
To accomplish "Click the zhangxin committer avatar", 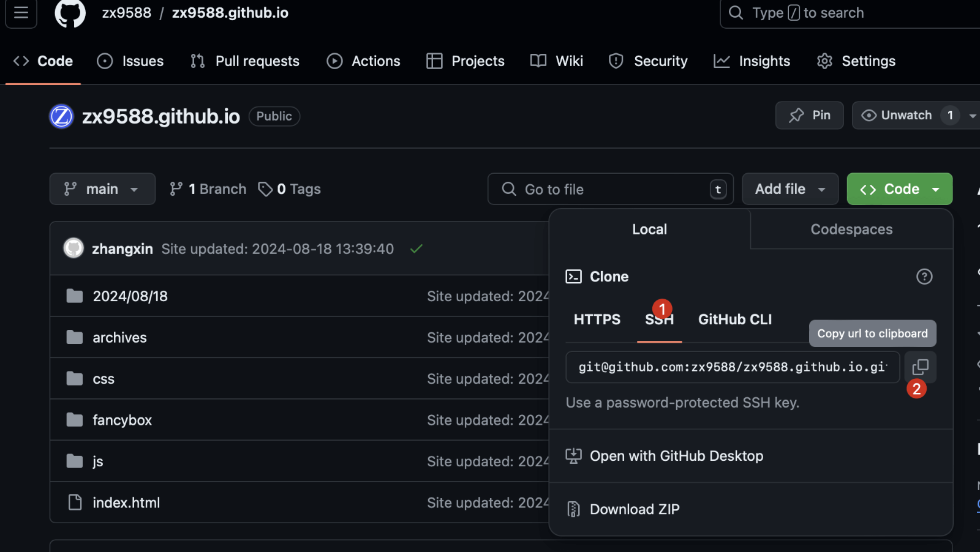I will point(73,248).
